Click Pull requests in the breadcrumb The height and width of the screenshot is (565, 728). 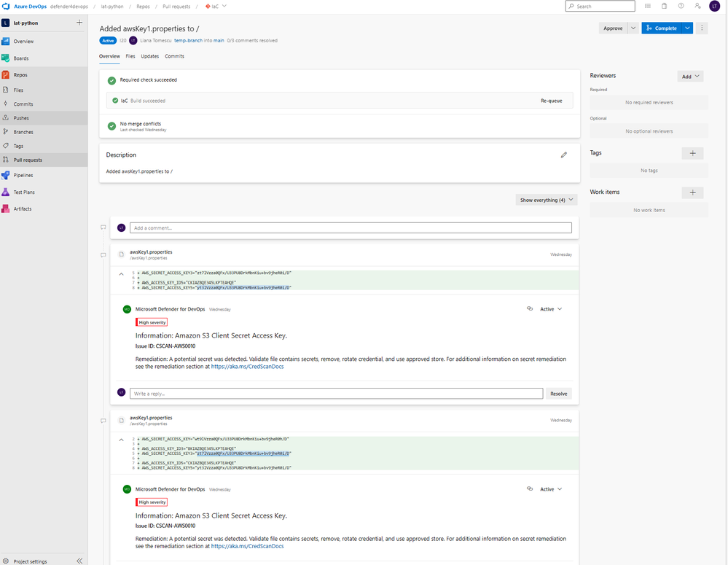tap(176, 7)
